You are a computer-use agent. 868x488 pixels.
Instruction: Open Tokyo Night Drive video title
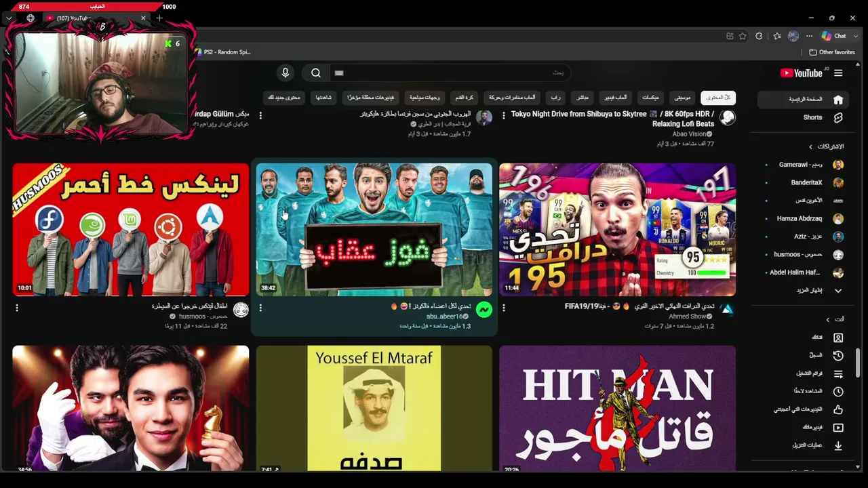tap(613, 119)
